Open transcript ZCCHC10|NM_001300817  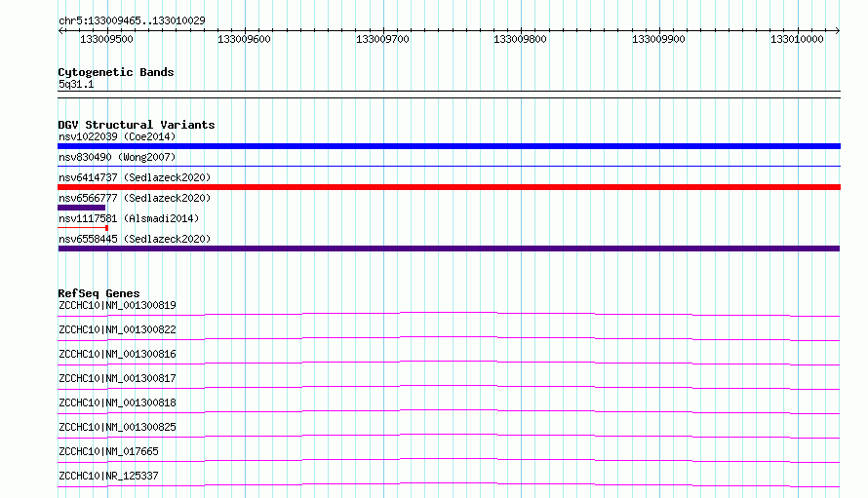click(117, 378)
